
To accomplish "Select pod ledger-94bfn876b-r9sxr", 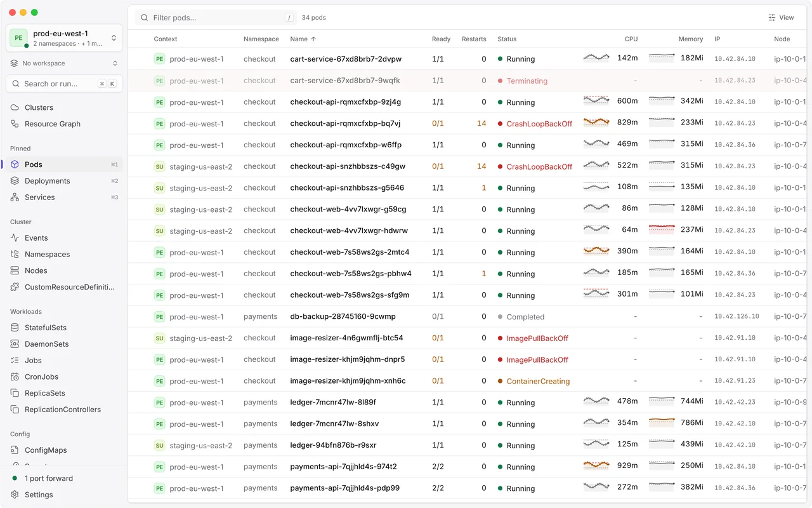I will point(333,445).
